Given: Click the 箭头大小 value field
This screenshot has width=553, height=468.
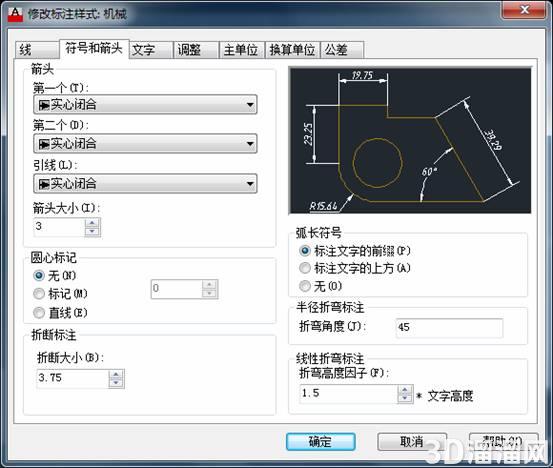Looking at the screenshot, I should pyautogui.click(x=59, y=227).
